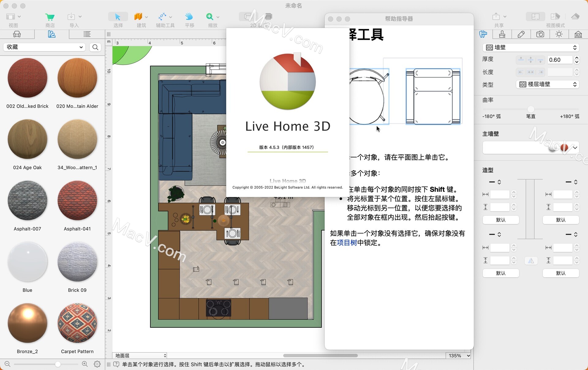
Task: Click the search magnifier in material library
Action: pyautogui.click(x=95, y=47)
